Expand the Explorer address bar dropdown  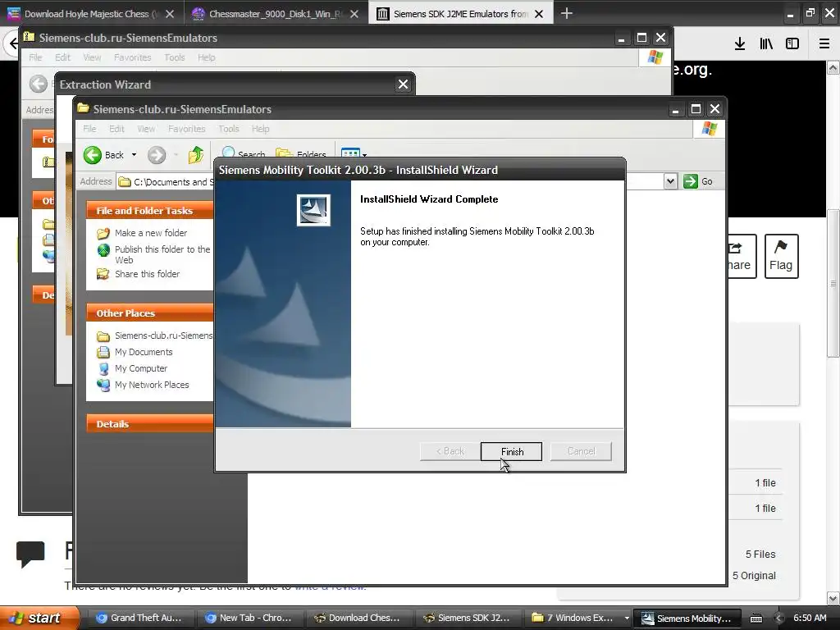point(670,181)
